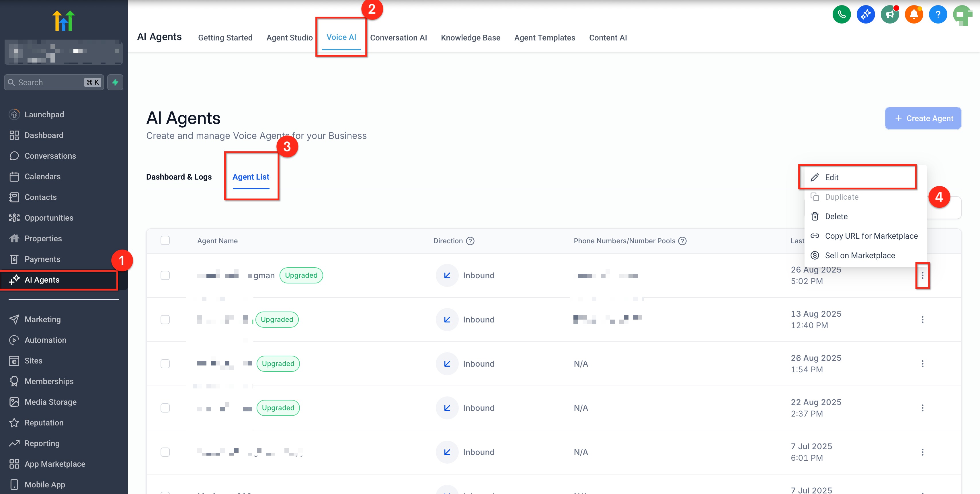Toggle the select-all checkbox in table header
Image resolution: width=980 pixels, height=494 pixels.
point(165,240)
